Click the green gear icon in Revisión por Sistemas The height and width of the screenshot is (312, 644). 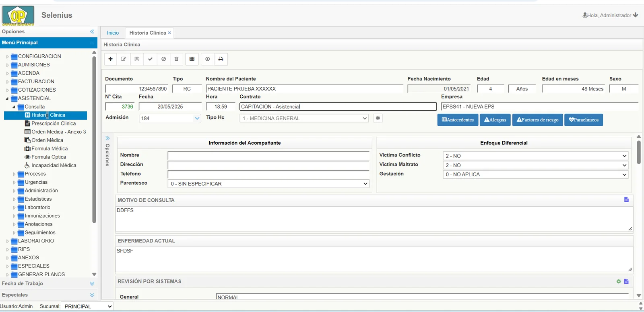click(619, 281)
